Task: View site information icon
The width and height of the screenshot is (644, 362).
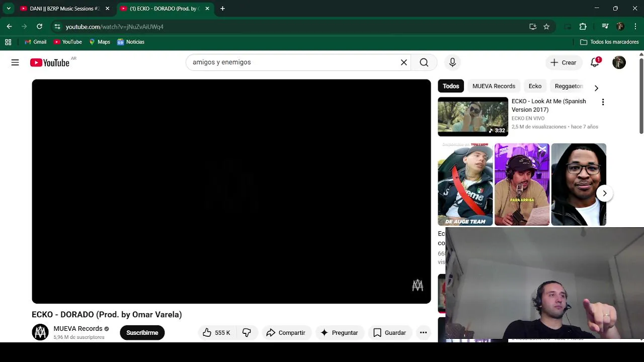Action: (x=57, y=26)
